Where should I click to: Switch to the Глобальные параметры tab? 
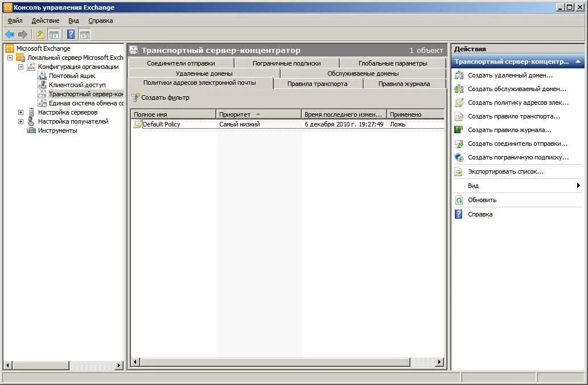coord(393,63)
